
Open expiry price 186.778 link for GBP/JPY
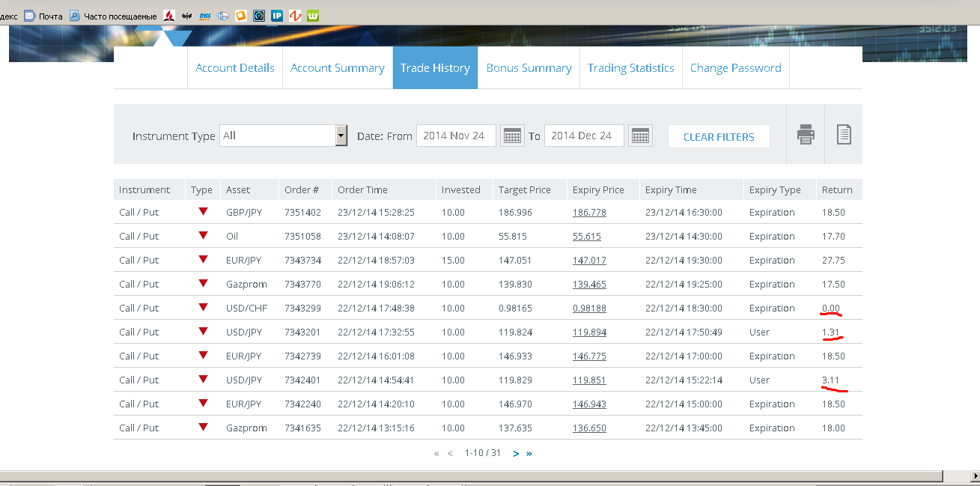click(x=589, y=213)
